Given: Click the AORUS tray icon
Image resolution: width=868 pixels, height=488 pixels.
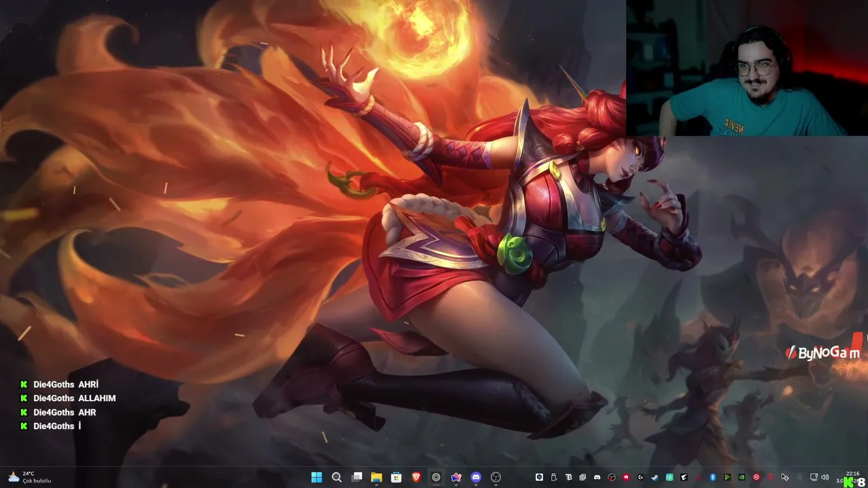Looking at the screenshot, I should 684,477.
